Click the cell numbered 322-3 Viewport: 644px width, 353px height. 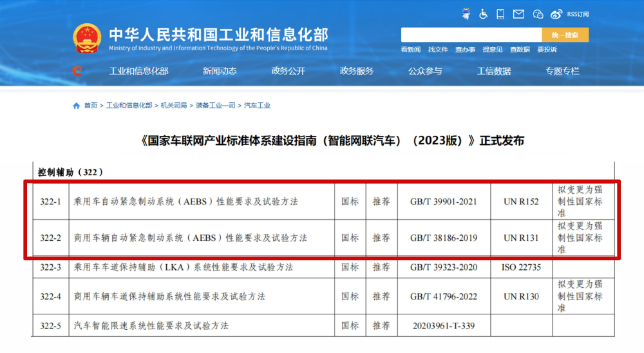click(x=50, y=267)
